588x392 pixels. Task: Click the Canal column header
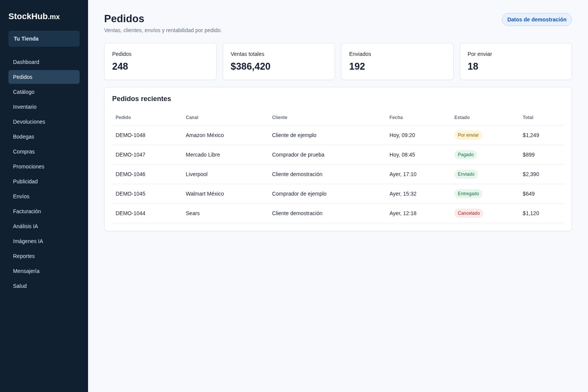[x=192, y=118]
